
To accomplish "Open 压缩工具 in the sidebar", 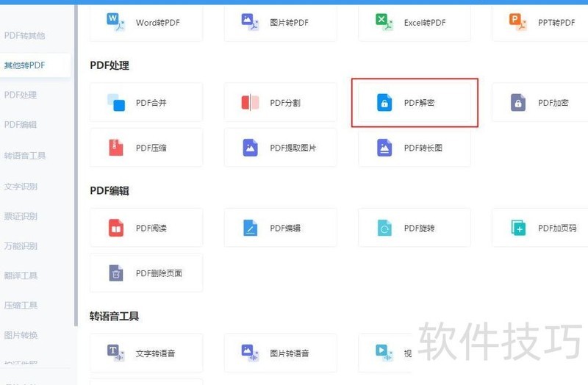I will (21, 305).
